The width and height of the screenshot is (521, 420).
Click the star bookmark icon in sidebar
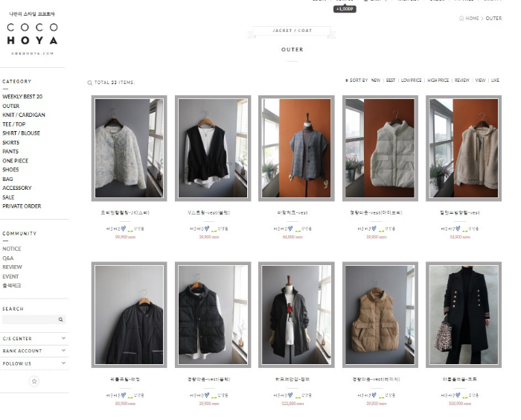34,381
